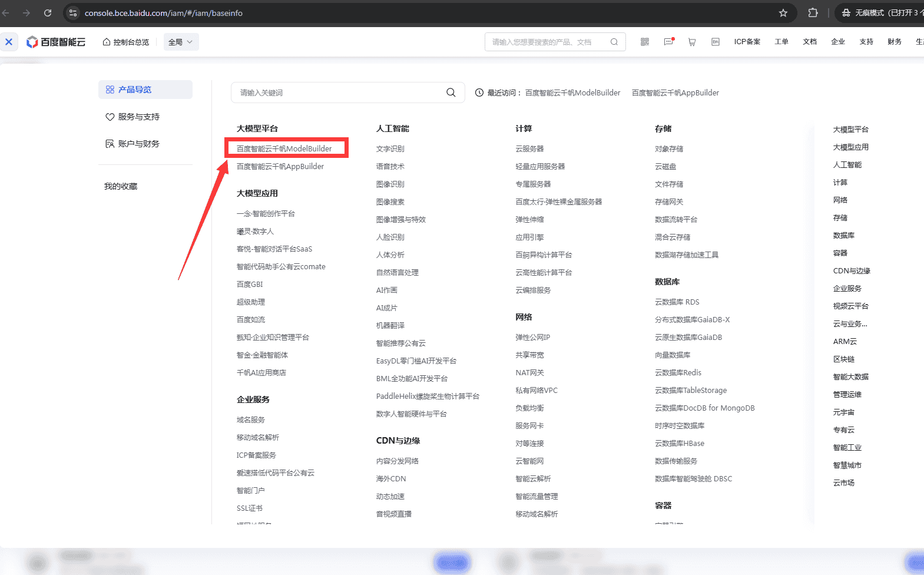Open 财务 in the header menu

[895, 42]
